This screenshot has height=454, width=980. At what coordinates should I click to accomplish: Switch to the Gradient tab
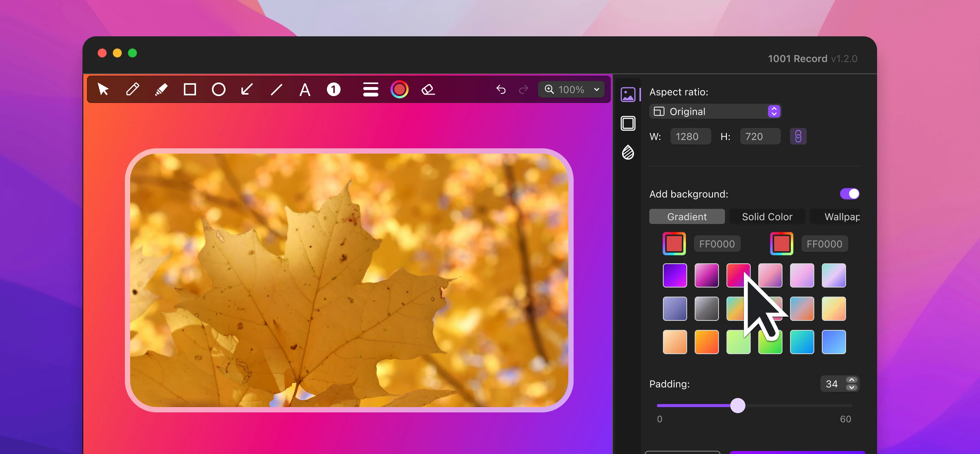coord(687,217)
